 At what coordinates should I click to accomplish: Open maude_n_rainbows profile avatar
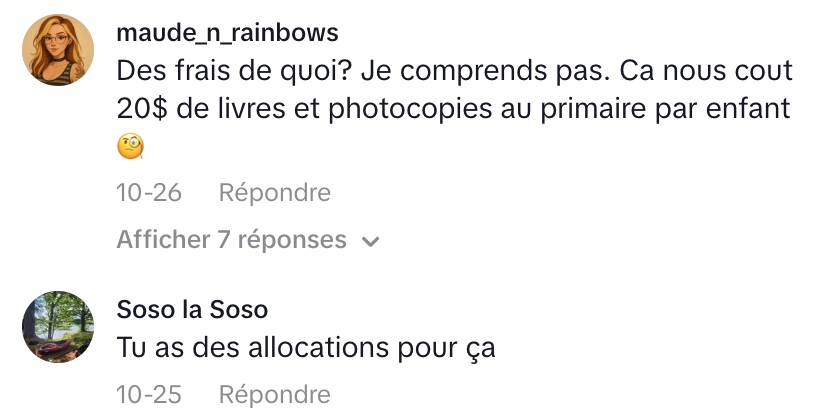coord(58,50)
